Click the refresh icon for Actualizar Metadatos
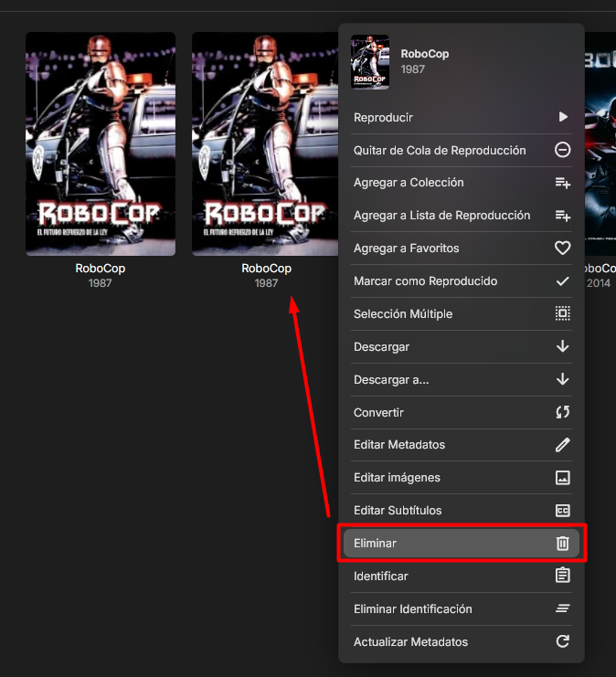This screenshot has height=677, width=616. pyautogui.click(x=562, y=641)
